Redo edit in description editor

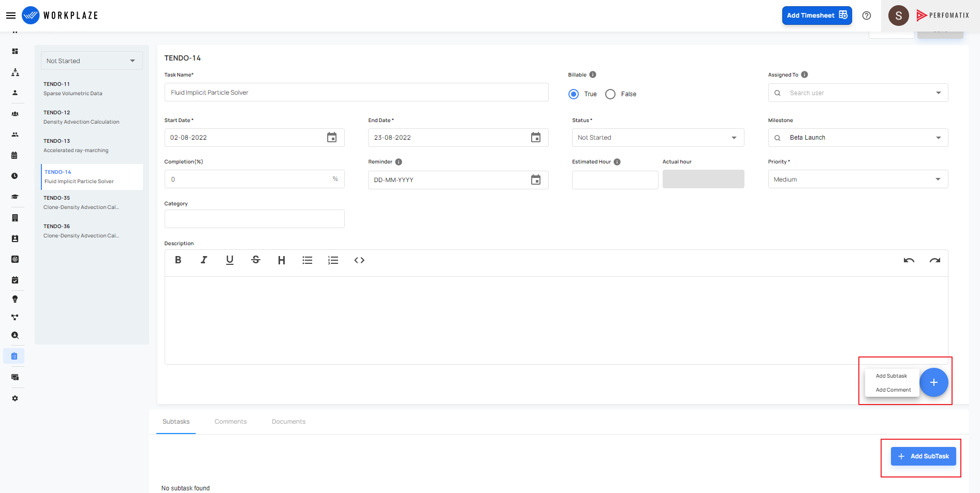point(935,260)
